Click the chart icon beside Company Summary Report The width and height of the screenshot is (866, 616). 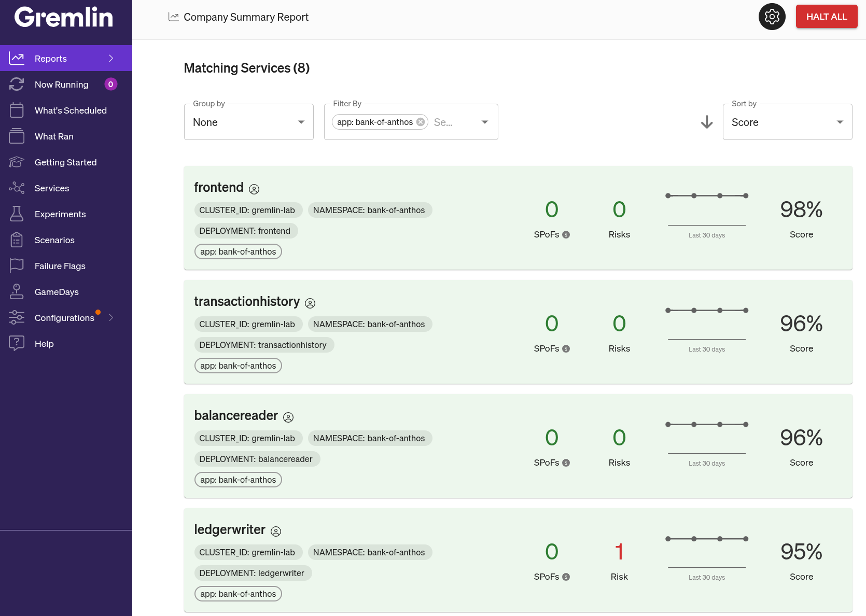173,17
